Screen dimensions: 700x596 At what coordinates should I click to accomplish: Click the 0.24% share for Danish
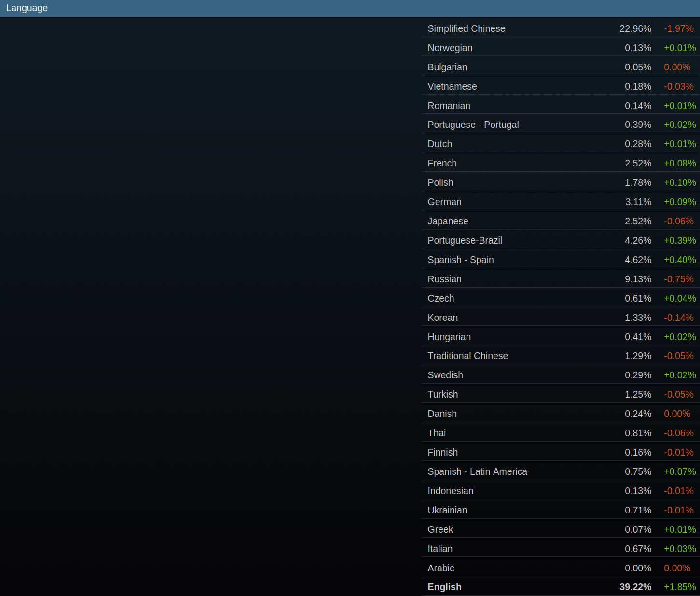(638, 414)
